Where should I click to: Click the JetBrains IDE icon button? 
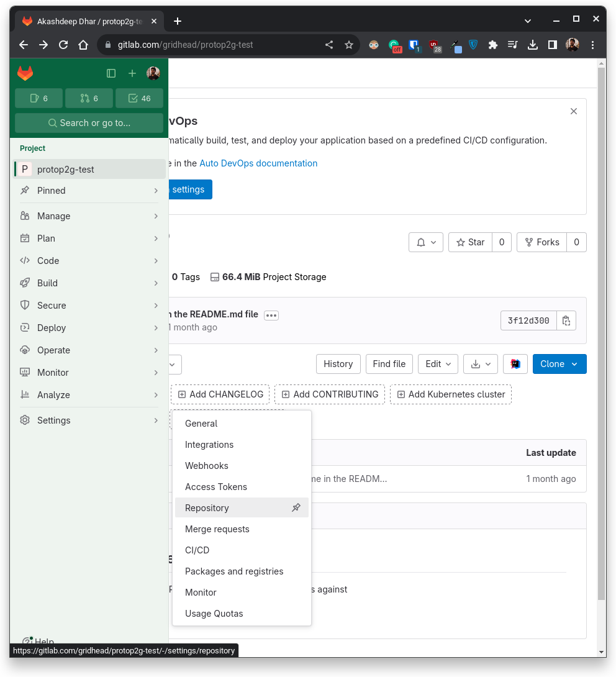click(515, 364)
